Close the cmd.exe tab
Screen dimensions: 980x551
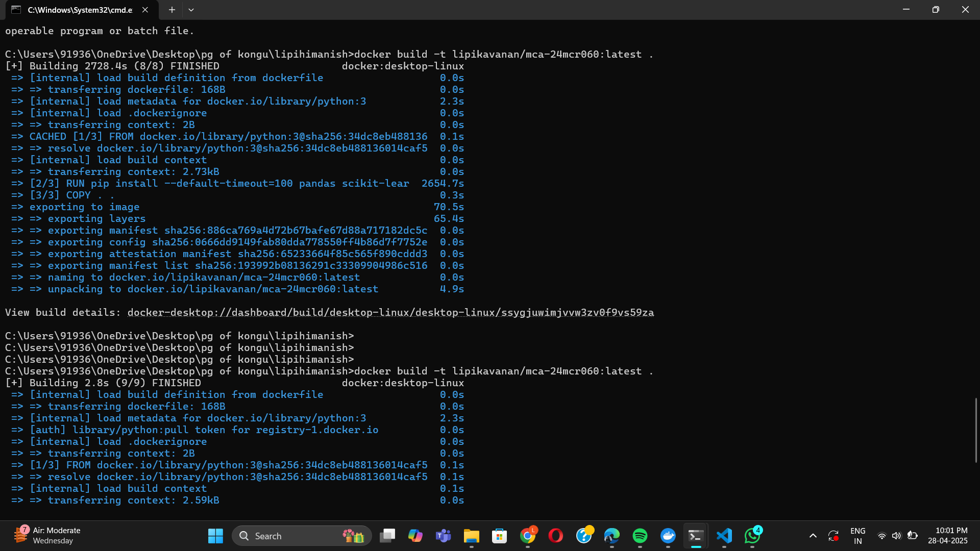point(145,10)
